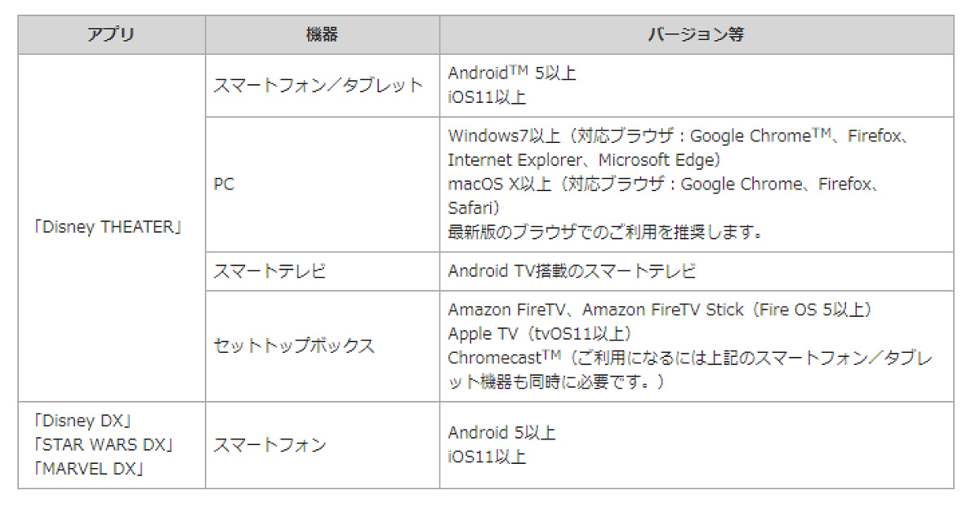Click the Apple TV (tvOS11以上) line
Screen dimensions: 980x508
(x=540, y=334)
